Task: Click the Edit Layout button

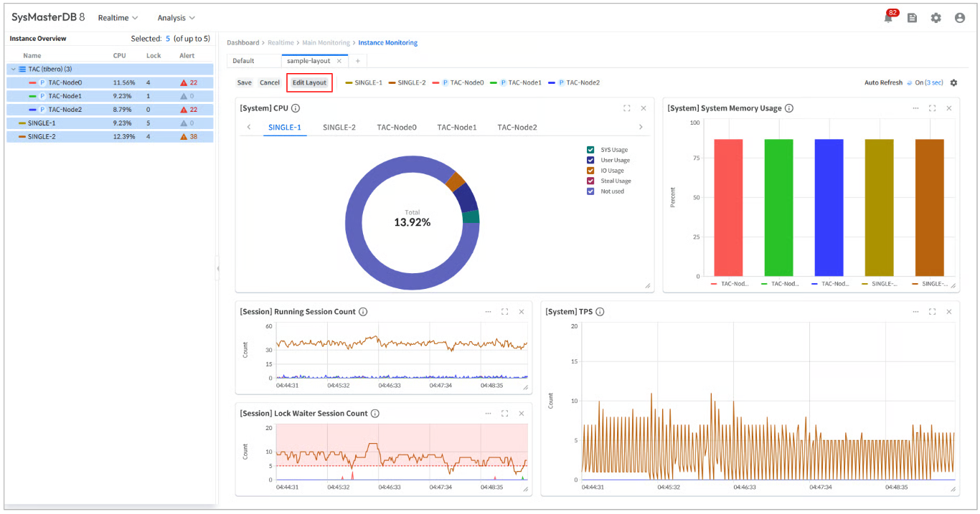Action: point(309,82)
